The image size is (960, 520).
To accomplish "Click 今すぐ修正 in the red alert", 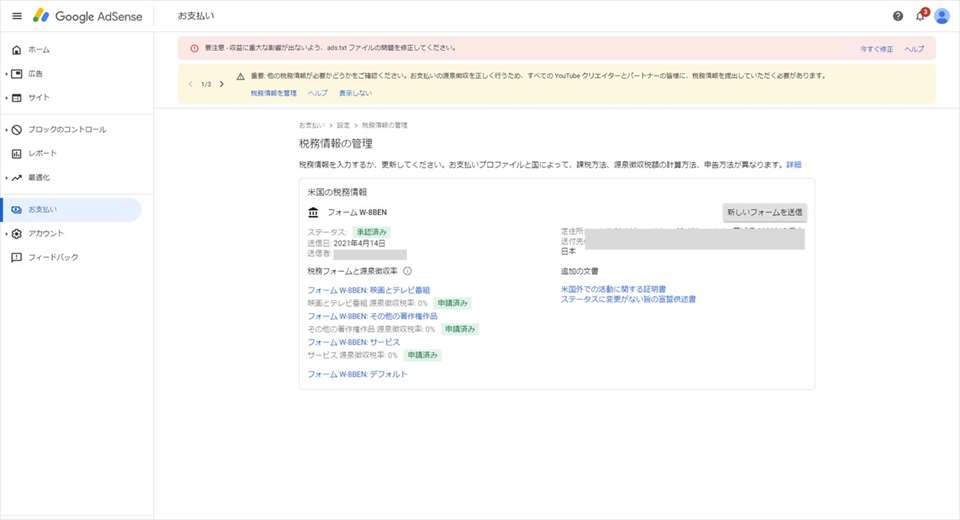I will pyautogui.click(x=876, y=48).
